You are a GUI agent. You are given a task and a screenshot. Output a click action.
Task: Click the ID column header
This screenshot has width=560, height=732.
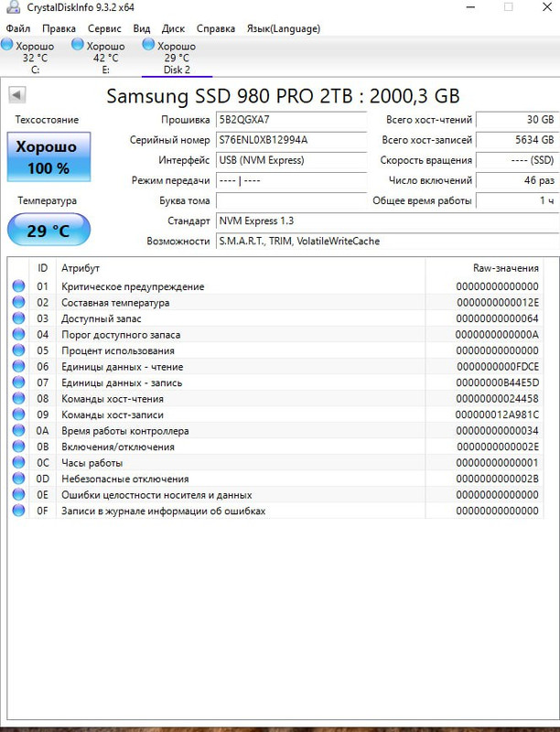click(x=42, y=268)
